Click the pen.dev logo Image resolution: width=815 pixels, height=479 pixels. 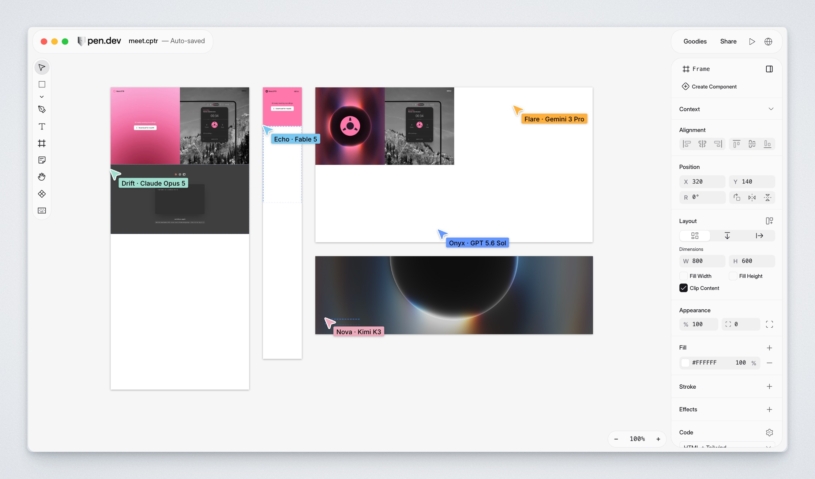click(x=99, y=41)
